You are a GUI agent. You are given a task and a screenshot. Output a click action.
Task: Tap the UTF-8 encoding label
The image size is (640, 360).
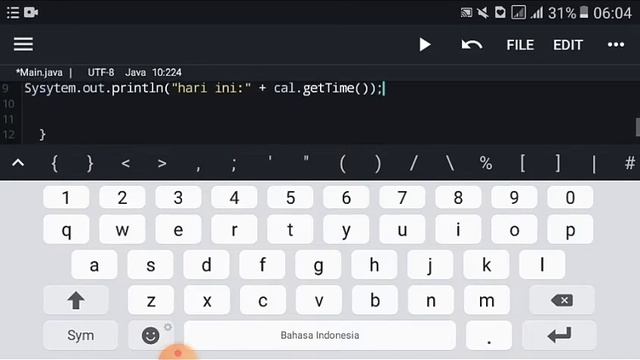click(x=101, y=73)
